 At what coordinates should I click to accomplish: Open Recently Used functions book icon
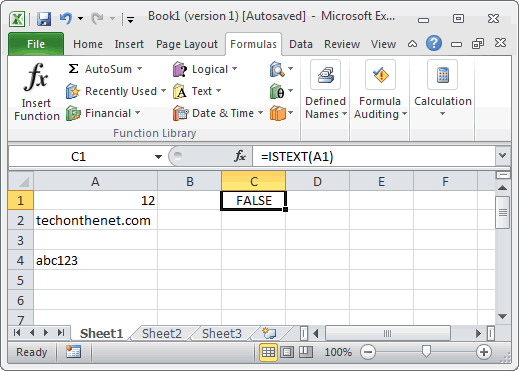(x=73, y=91)
